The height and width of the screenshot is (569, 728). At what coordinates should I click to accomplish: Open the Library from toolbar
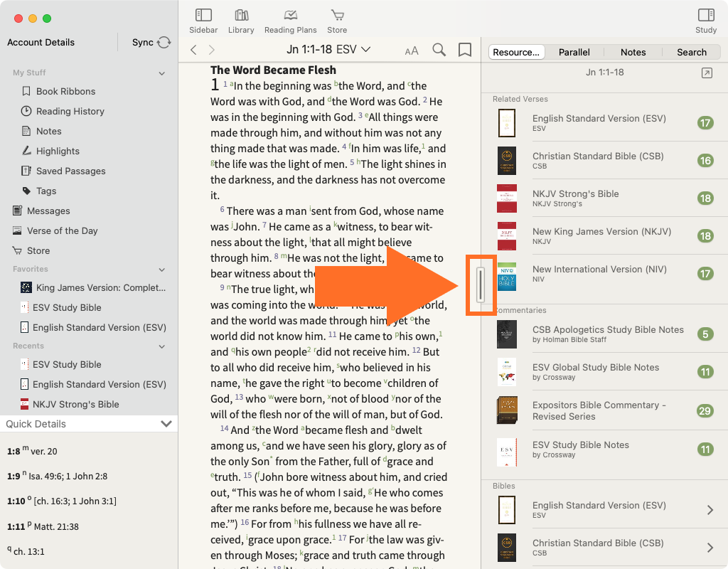[241, 21]
